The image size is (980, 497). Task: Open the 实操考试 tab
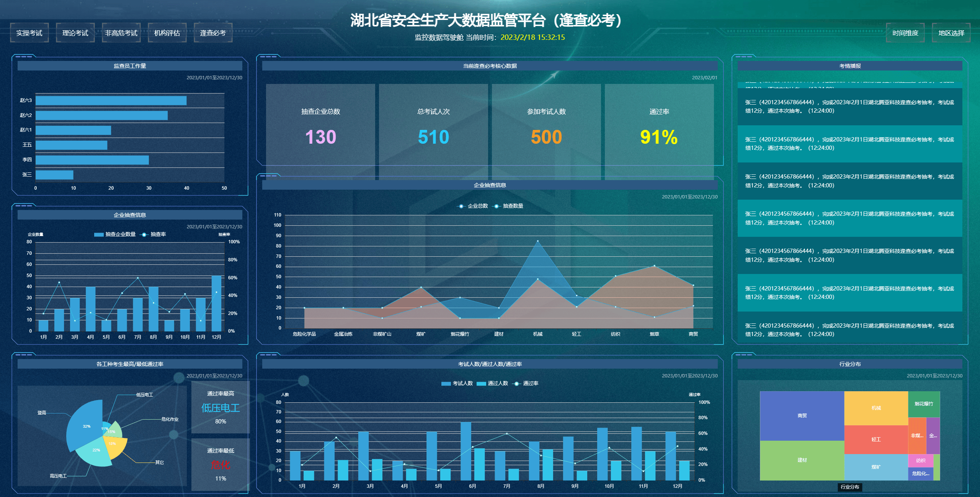pos(29,33)
